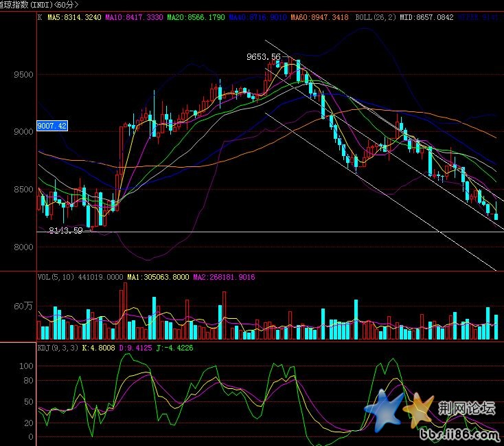Click the 60万 volume axis label
The width and height of the screenshot is (504, 446).
[23, 306]
